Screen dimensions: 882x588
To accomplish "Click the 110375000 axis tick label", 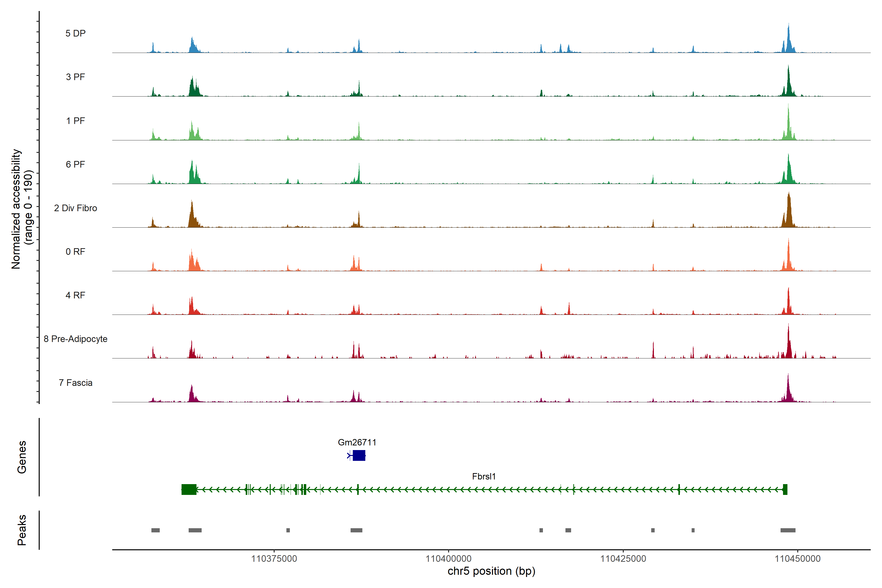I will (274, 559).
